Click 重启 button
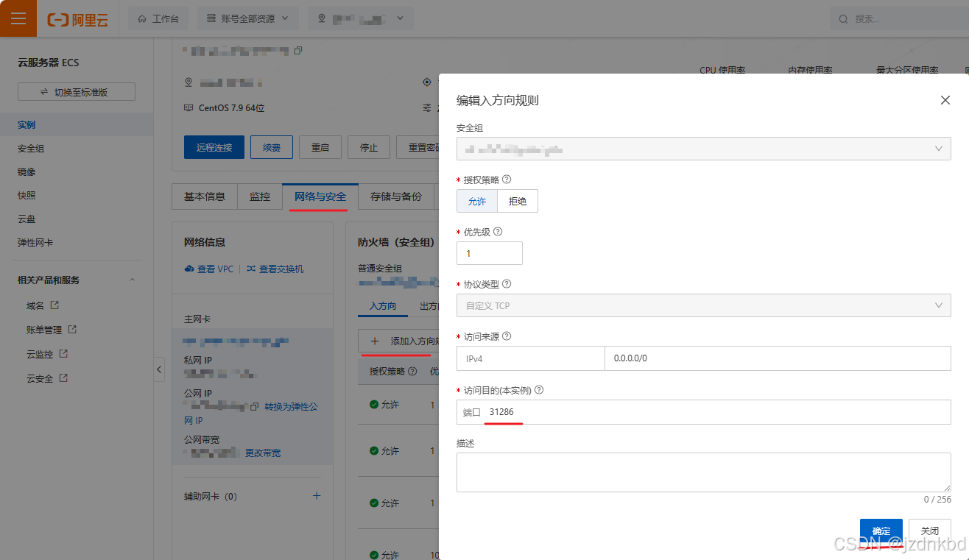This screenshot has width=969, height=560. click(320, 147)
